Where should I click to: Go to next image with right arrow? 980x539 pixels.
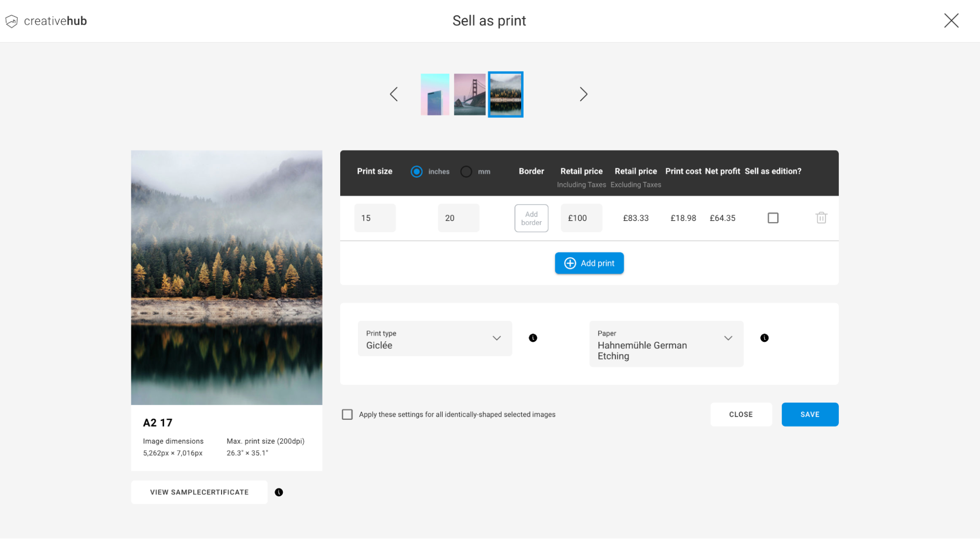click(x=583, y=94)
